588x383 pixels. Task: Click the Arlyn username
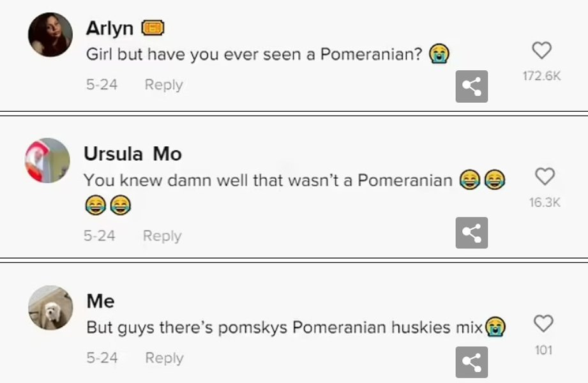[x=110, y=28]
